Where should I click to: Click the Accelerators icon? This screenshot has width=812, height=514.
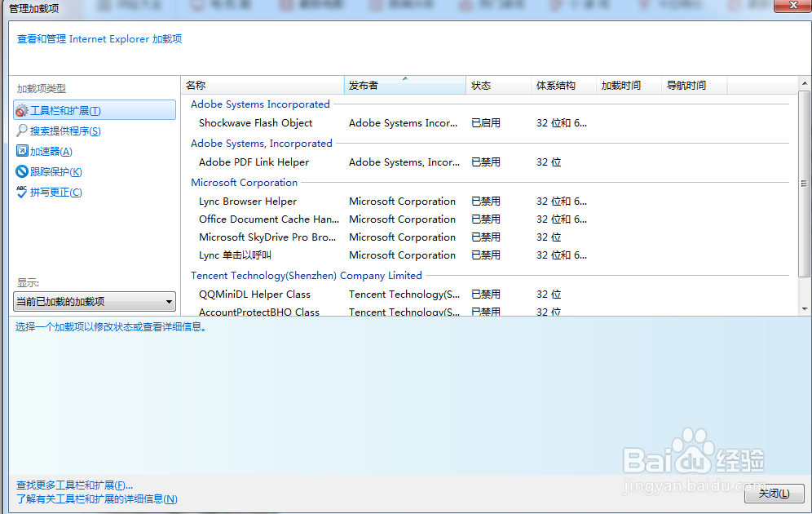coord(22,151)
